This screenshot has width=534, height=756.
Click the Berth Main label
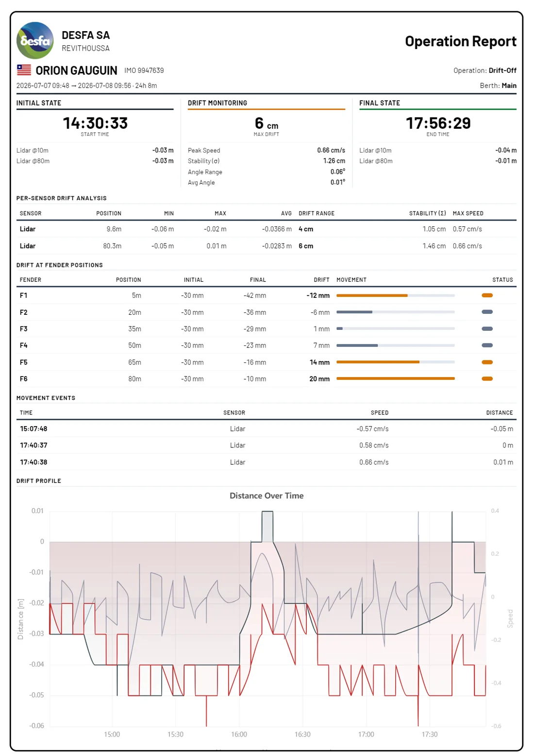[498, 86]
